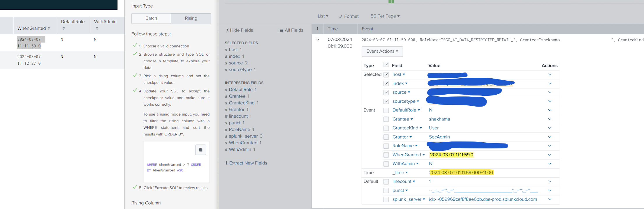
Task: Click Hide Fields link
Action: [x=240, y=30]
